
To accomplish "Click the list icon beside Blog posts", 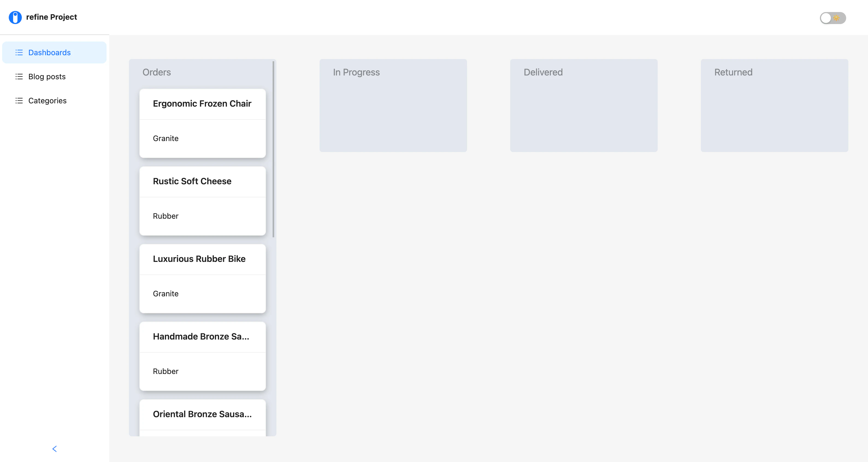I will [x=19, y=77].
